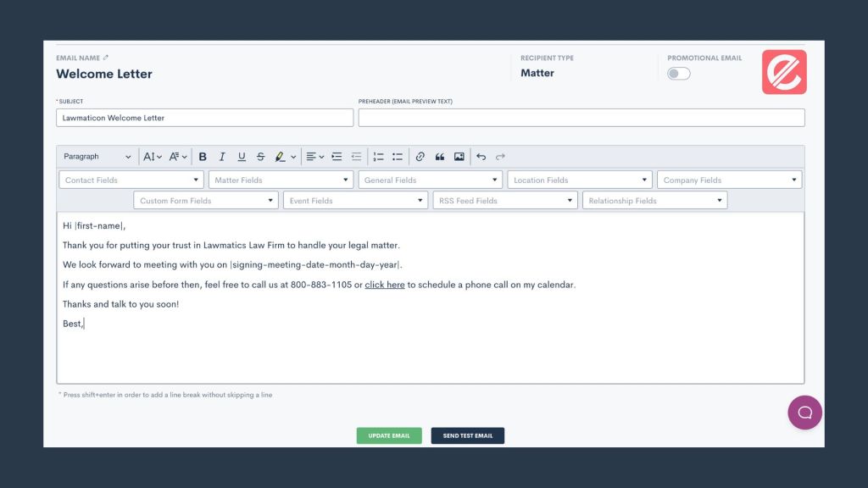Insert an image
The height and width of the screenshot is (488, 868).
coord(459,157)
